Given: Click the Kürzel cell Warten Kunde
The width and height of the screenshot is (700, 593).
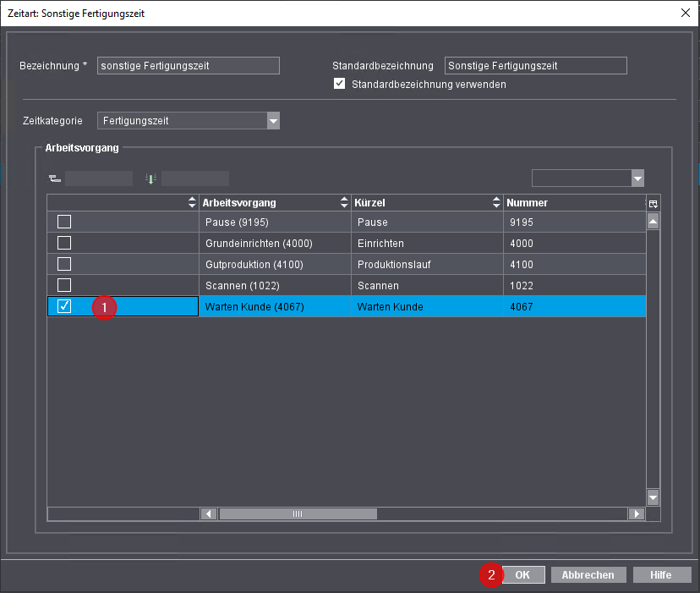Looking at the screenshot, I should coord(427,306).
